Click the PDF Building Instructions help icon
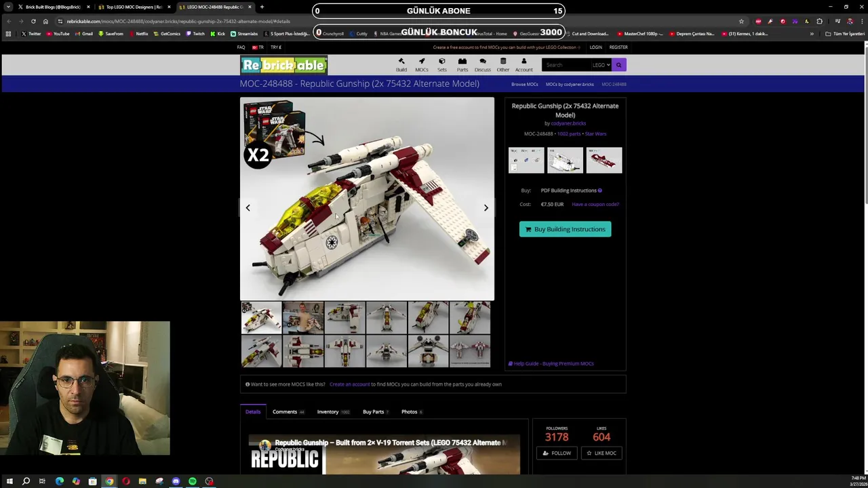 coord(599,190)
